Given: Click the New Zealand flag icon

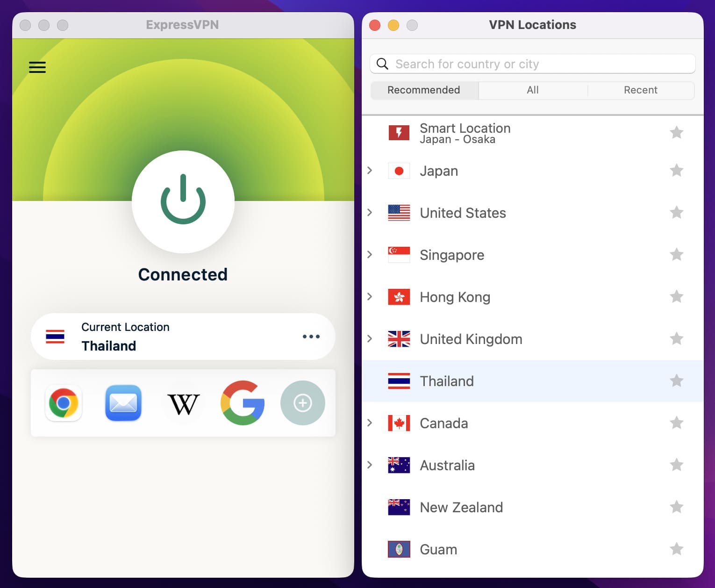Looking at the screenshot, I should tap(399, 507).
